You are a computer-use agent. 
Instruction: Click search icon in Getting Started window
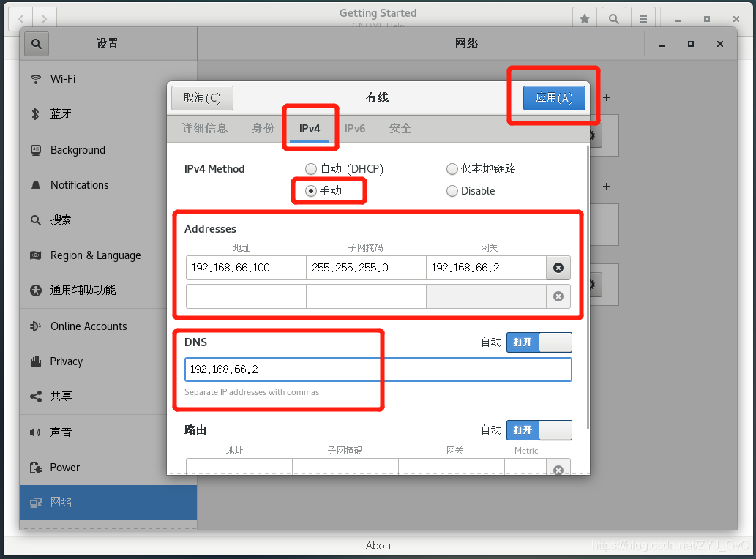point(614,19)
